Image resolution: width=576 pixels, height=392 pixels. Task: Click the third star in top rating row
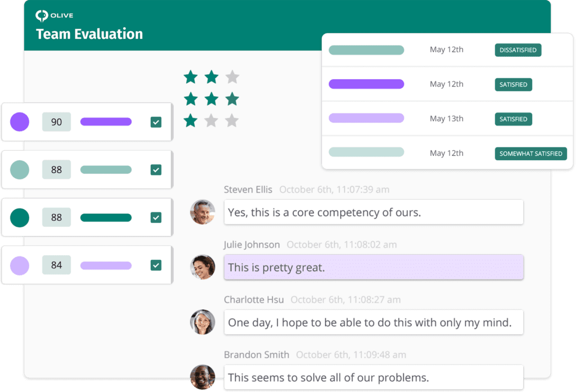pos(232,76)
